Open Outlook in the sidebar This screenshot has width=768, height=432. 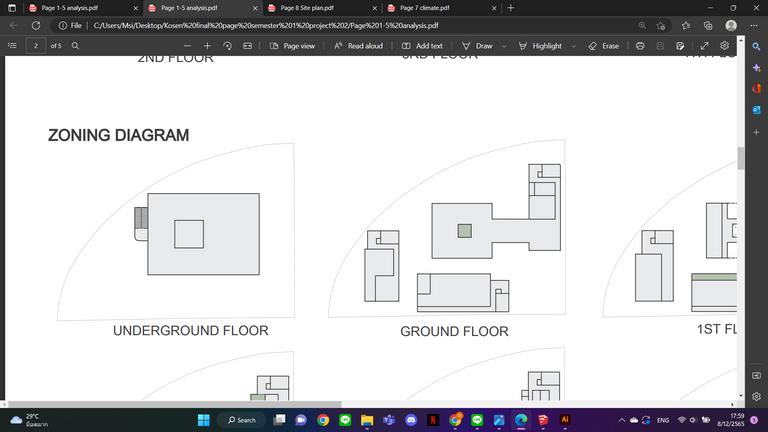757,110
